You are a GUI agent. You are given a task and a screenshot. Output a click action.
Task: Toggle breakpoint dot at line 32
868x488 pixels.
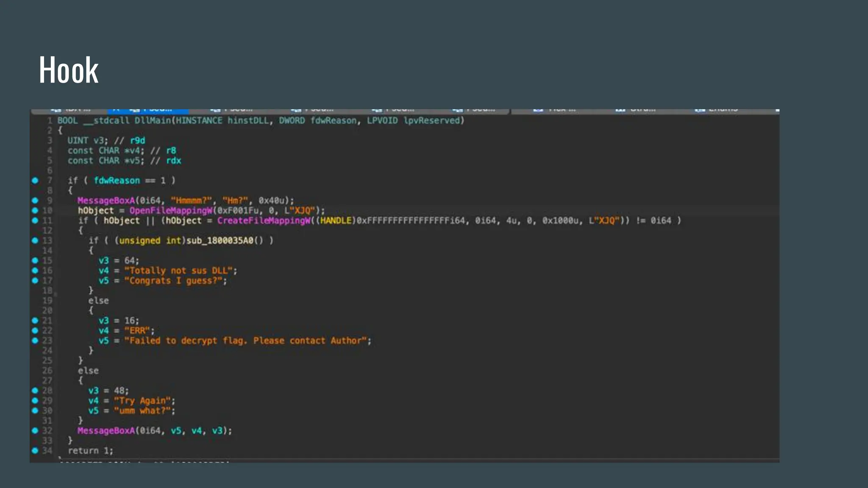(35, 431)
